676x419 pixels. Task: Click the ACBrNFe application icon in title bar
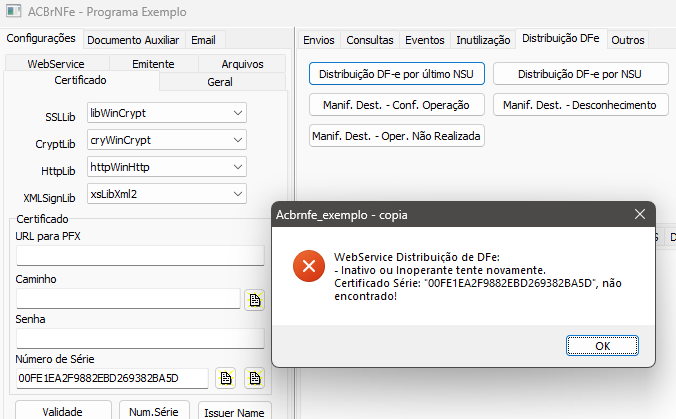point(14,11)
